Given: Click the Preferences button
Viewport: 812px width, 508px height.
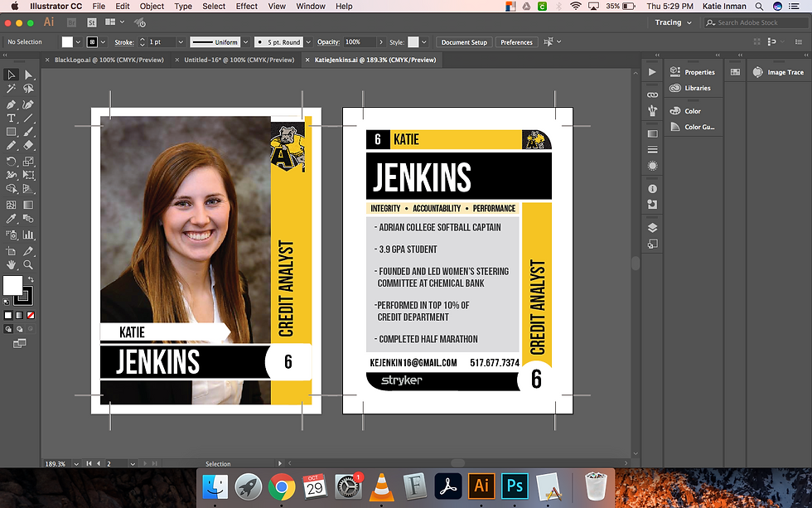Looking at the screenshot, I should coord(516,42).
